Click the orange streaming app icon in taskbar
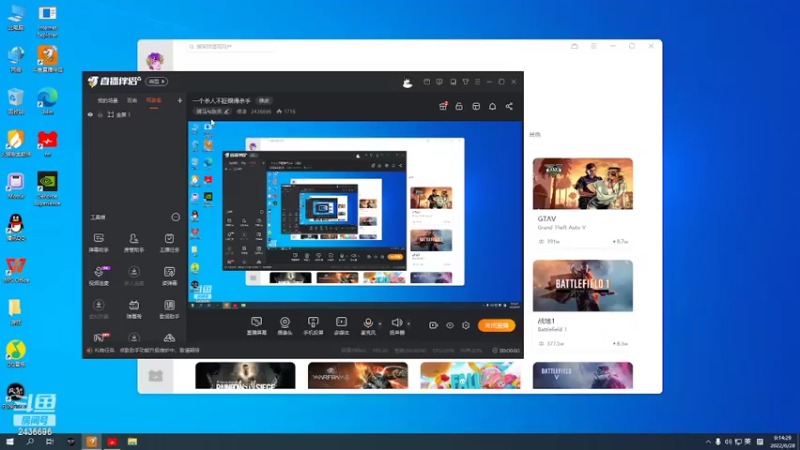Image resolution: width=800 pixels, height=450 pixels. (91, 441)
